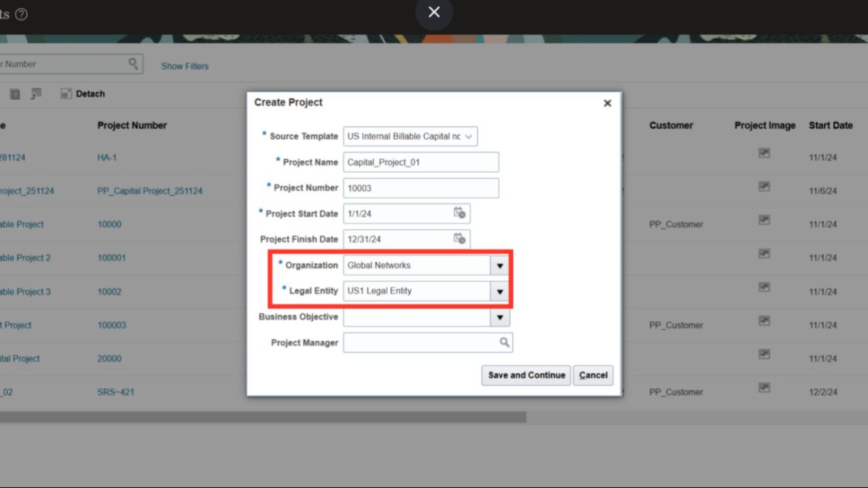
Task: Dismiss the overlay with the top X button
Action: [434, 12]
